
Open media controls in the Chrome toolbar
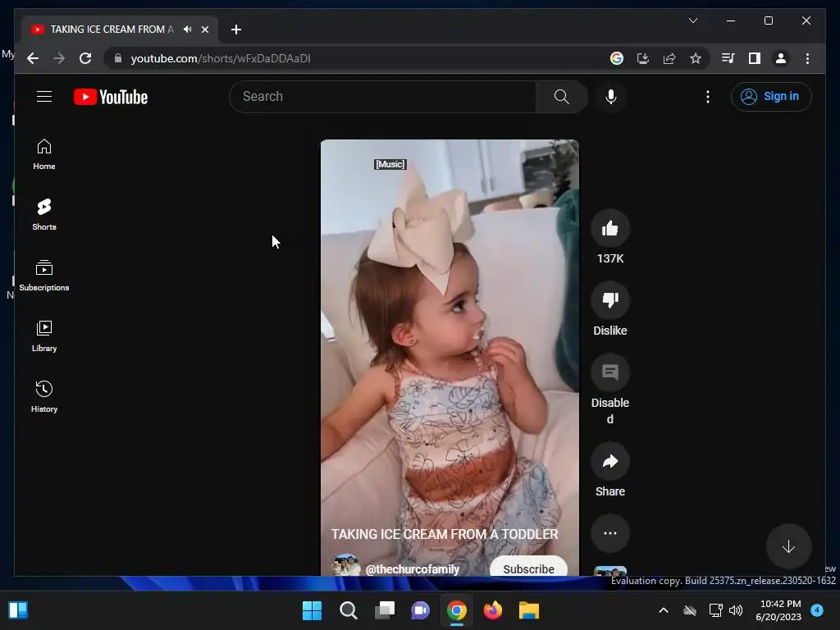pyautogui.click(x=728, y=58)
